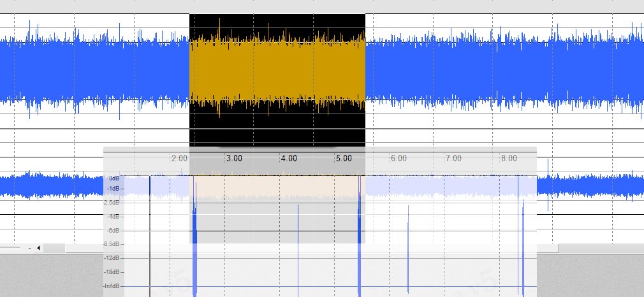644x297 pixels.
Task: Click the -12dB label on the level scale
Action: [112, 258]
